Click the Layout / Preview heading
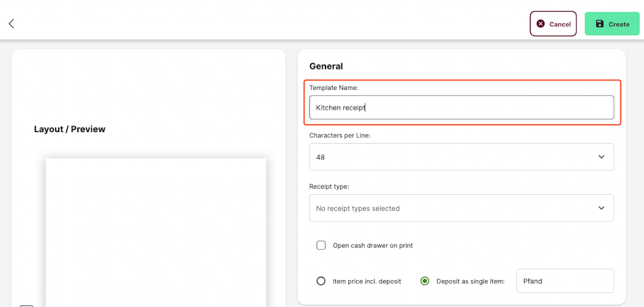644x307 pixels. [70, 129]
